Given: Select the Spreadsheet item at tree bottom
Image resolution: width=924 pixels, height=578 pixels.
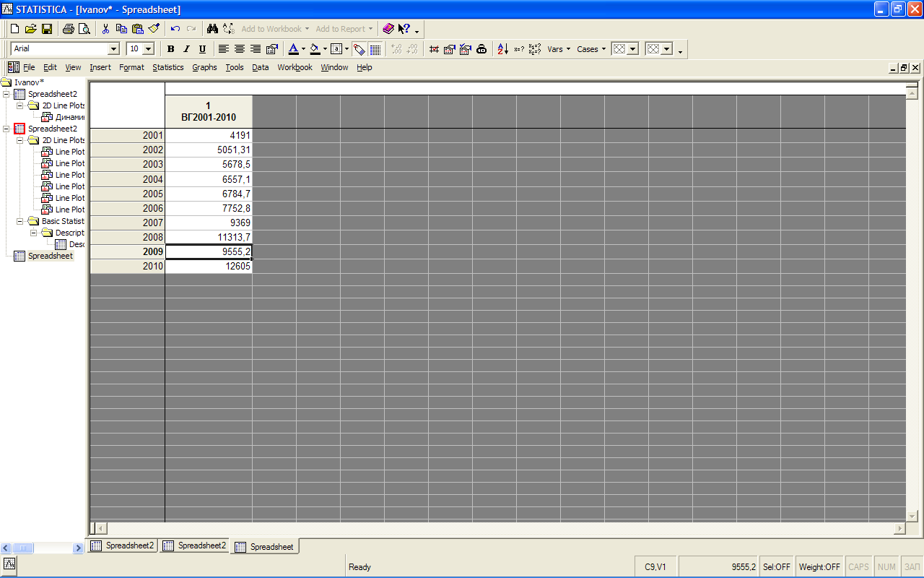Looking at the screenshot, I should 50,256.
